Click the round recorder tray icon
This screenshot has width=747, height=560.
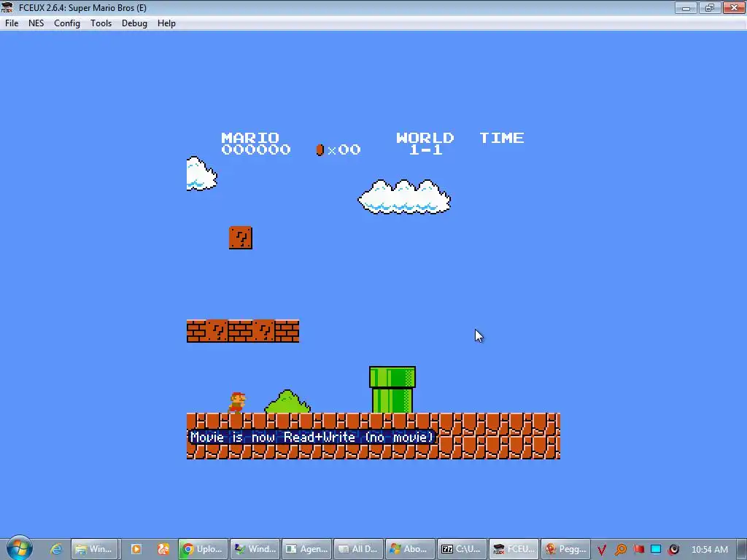[673, 550]
